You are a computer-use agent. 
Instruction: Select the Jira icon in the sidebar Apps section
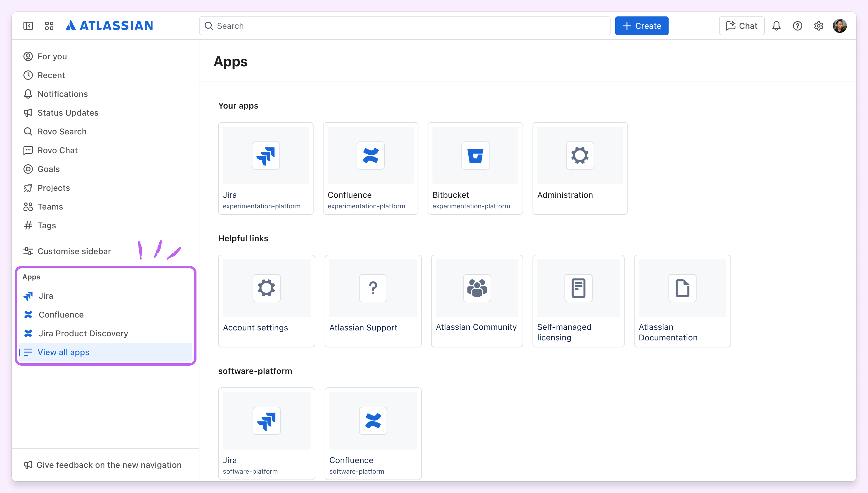click(28, 296)
